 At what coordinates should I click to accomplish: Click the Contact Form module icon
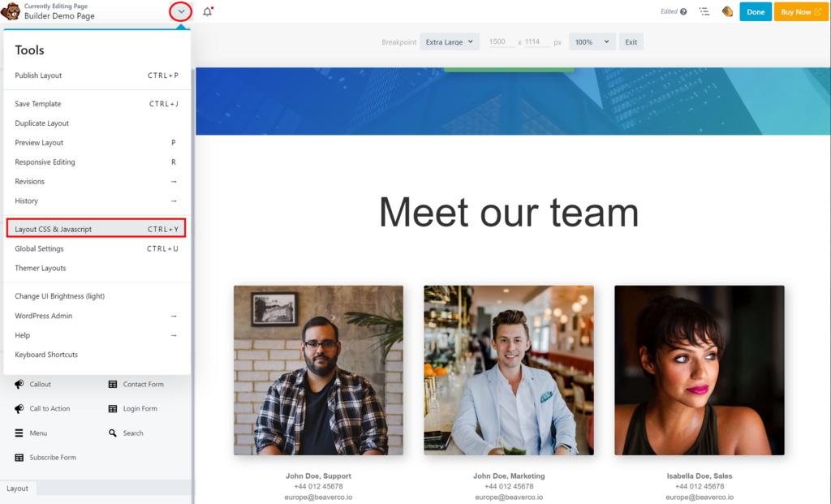tap(112, 384)
